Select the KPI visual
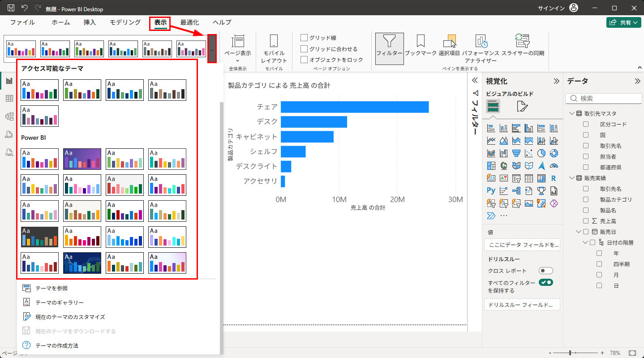644x358 pixels. point(503,178)
